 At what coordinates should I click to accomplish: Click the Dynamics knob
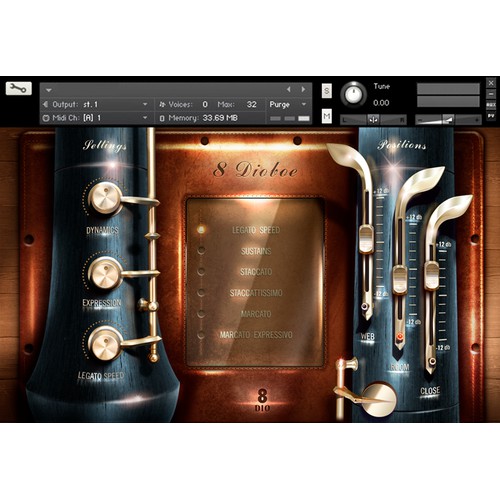pyautogui.click(x=105, y=198)
